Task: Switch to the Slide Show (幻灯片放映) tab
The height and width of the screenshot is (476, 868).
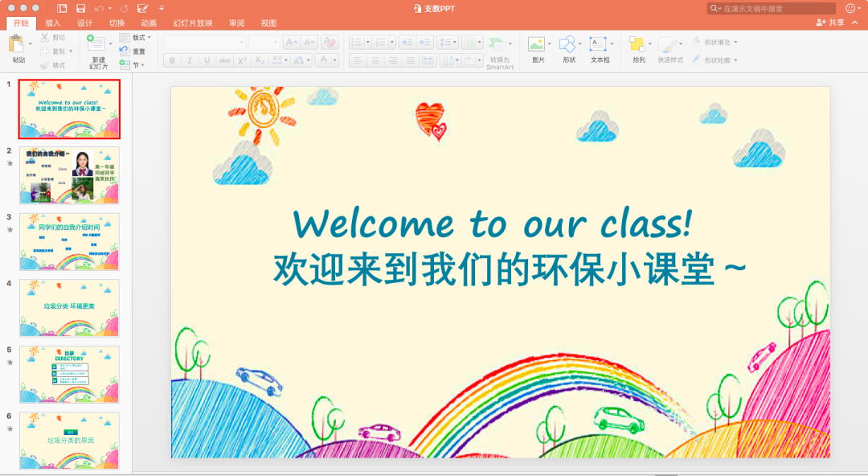Action: click(193, 23)
